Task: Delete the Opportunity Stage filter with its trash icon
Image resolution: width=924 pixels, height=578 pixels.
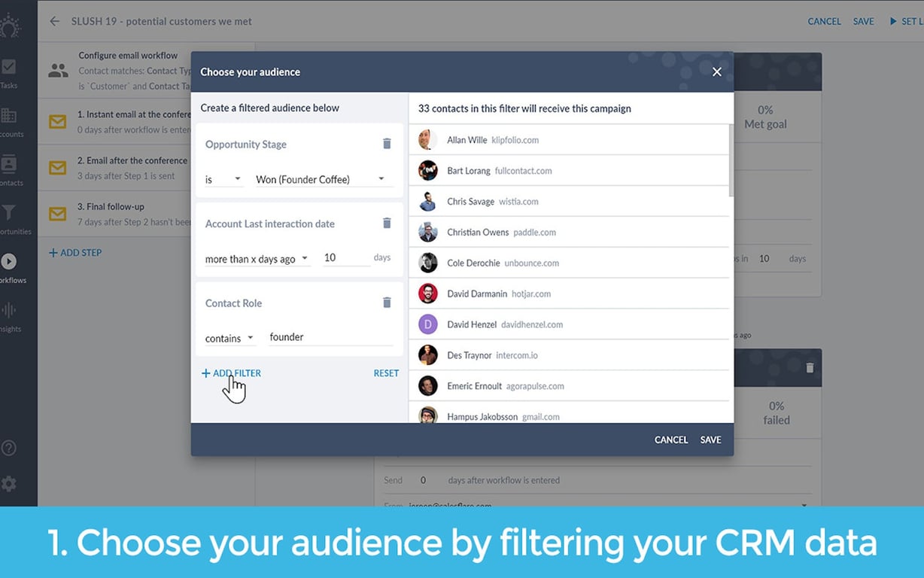Action: [387, 143]
